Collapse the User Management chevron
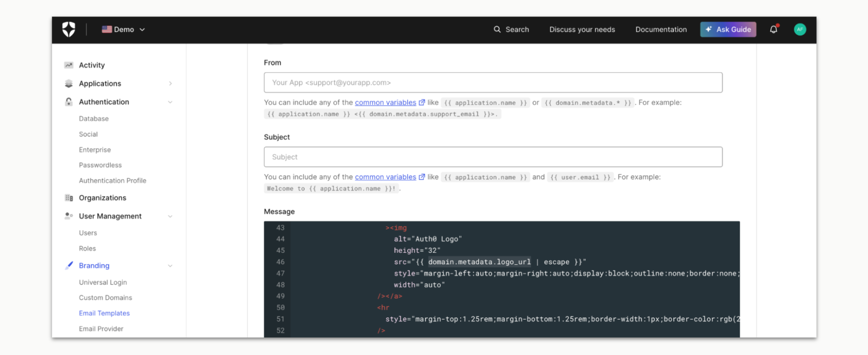868x355 pixels. coord(170,216)
